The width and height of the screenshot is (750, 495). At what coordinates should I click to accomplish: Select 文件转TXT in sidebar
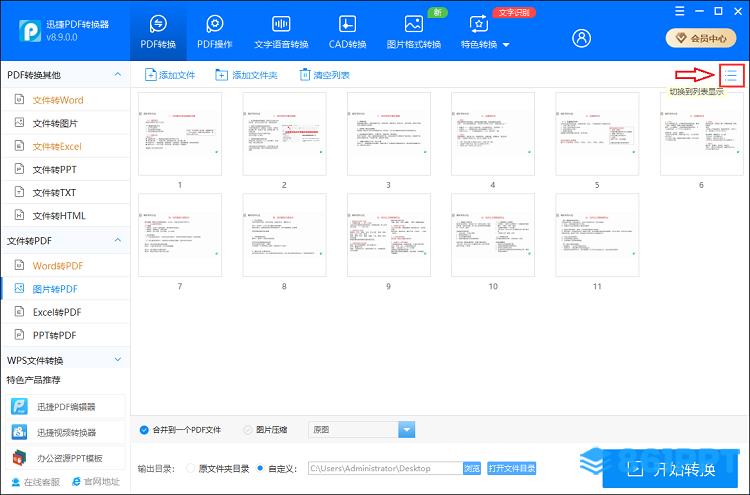[66, 192]
